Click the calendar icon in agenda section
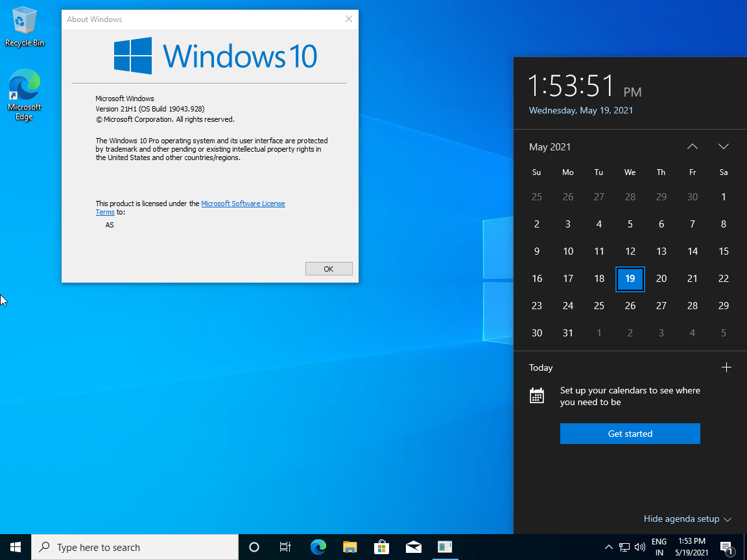747x560 pixels. [537, 396]
